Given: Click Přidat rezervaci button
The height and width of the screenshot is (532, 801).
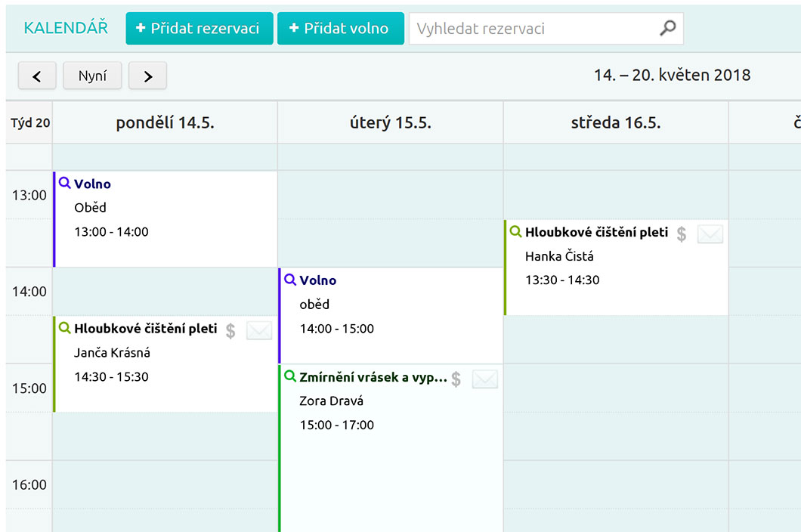Looking at the screenshot, I should point(199,29).
